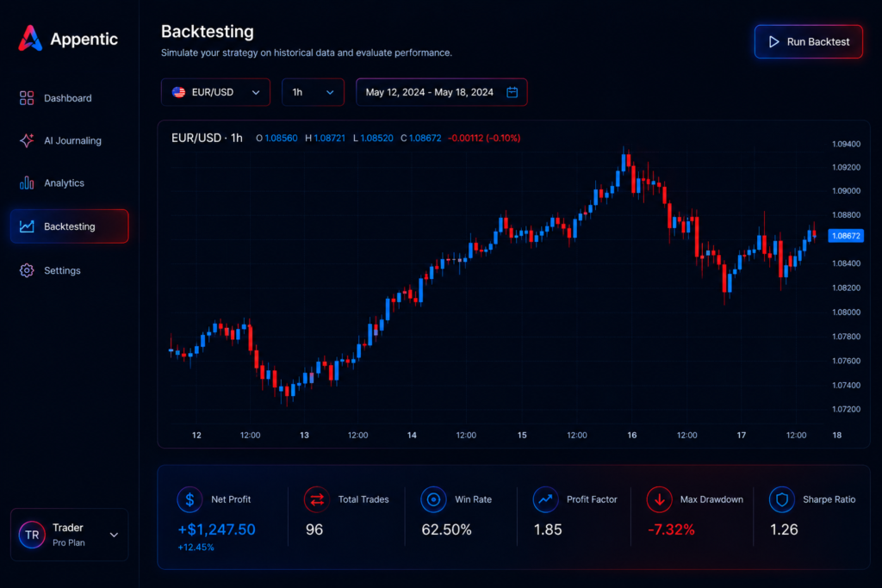Click the Total Trades swap arrows icon
The width and height of the screenshot is (882, 588).
coord(317,499)
